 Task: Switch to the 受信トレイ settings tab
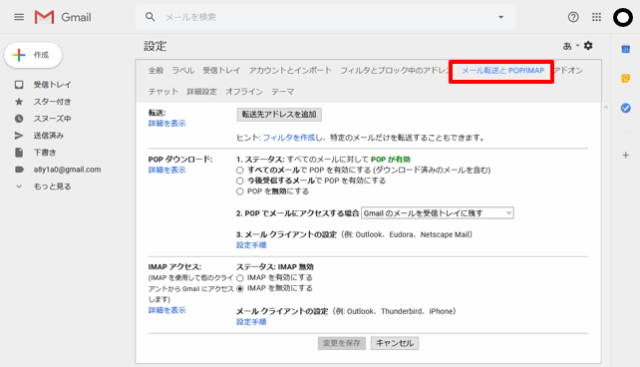221,71
